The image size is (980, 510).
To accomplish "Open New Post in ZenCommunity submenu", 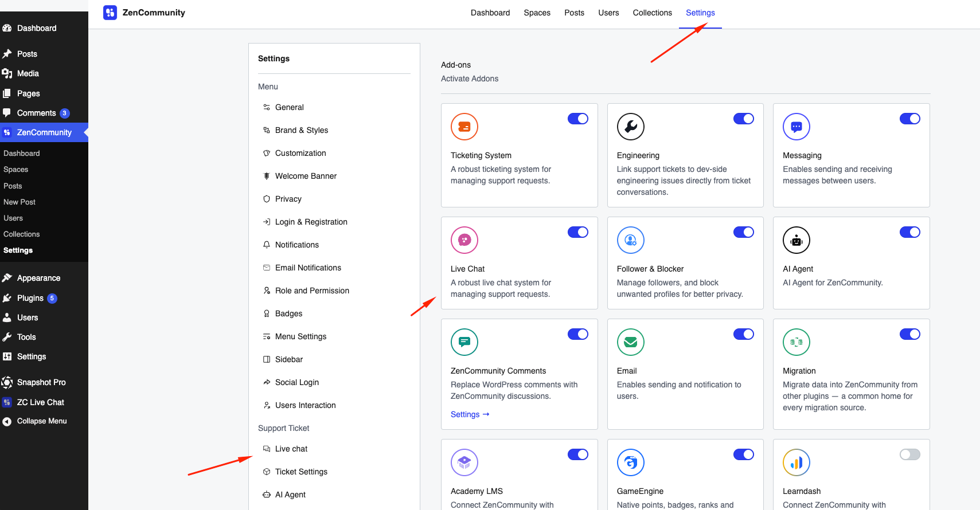I will (x=19, y=202).
